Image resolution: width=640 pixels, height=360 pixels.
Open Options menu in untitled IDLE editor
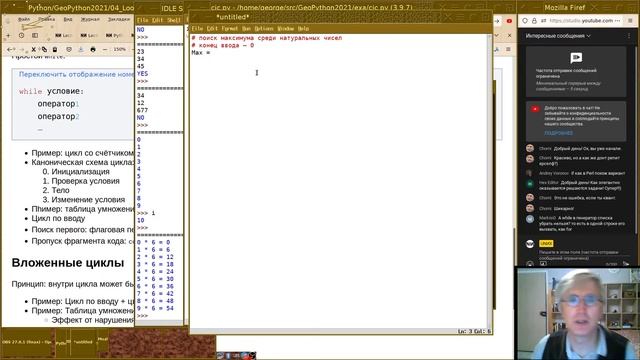point(264,29)
